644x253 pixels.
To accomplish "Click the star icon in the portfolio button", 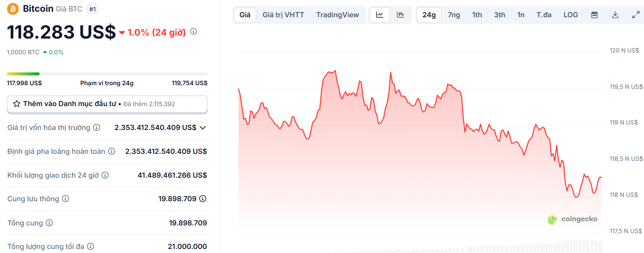I will [x=17, y=104].
